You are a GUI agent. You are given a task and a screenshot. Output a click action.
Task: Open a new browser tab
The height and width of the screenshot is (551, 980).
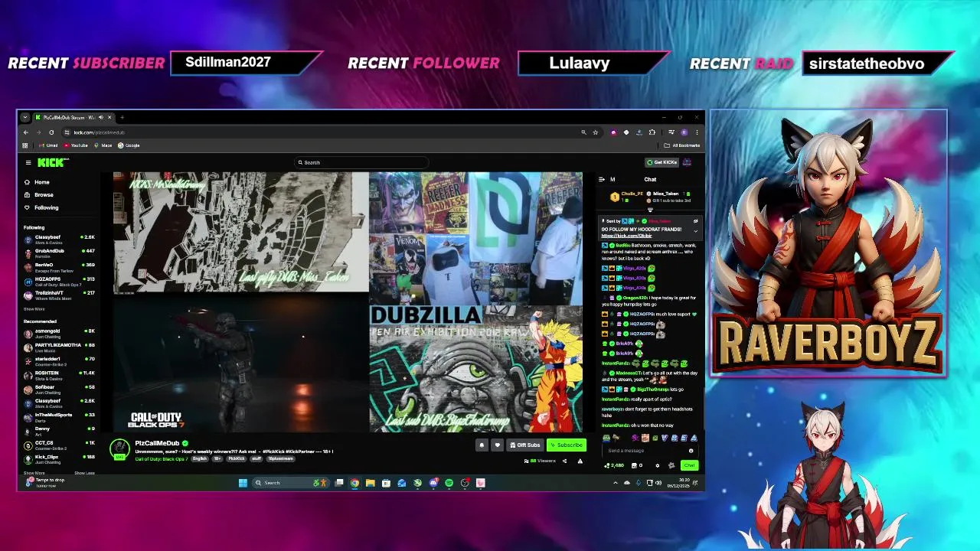tap(122, 117)
